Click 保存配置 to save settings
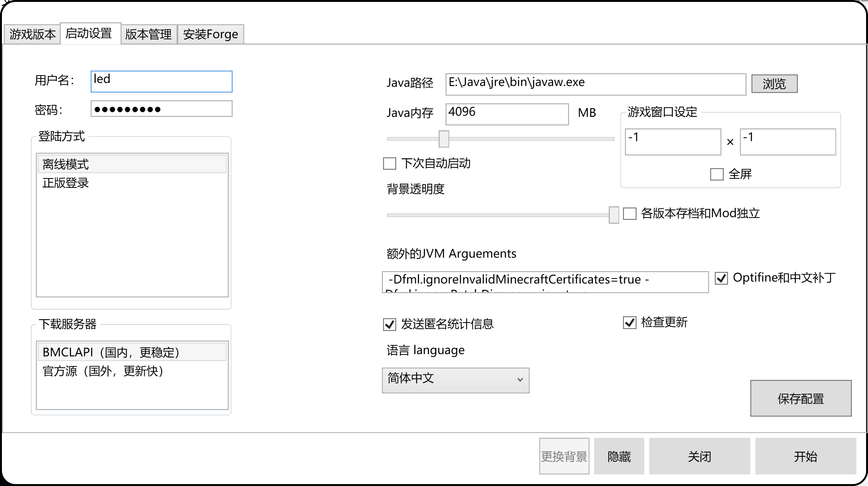 [x=800, y=398]
